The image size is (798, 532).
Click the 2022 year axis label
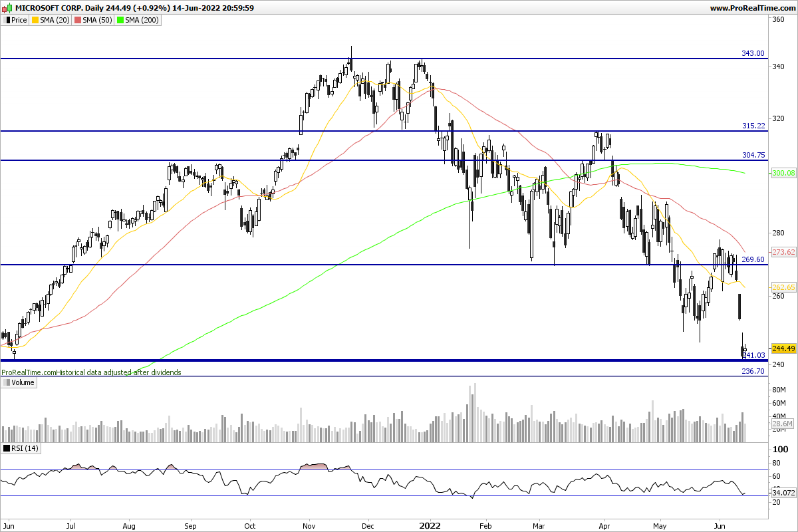tap(430, 524)
